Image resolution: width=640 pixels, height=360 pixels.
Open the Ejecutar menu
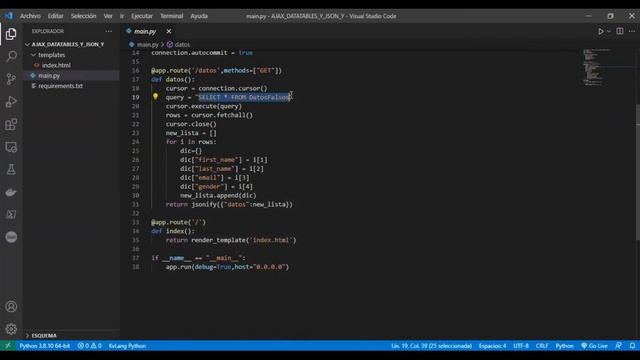[x=142, y=16]
